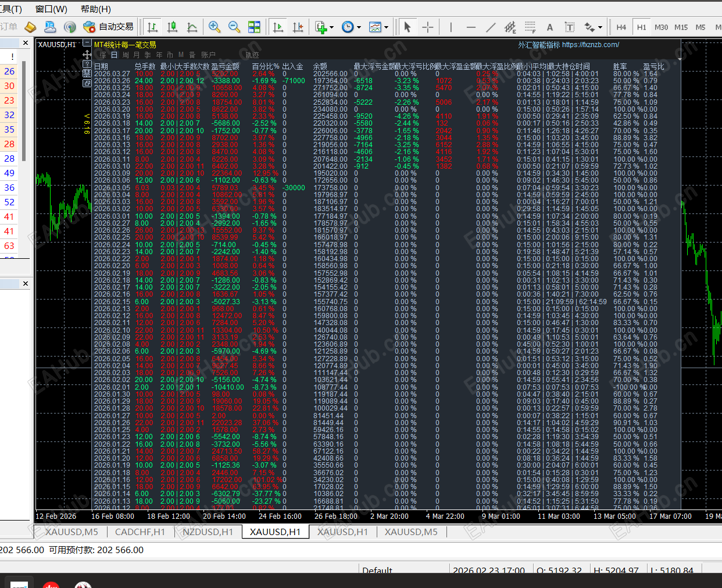
Task: Zoom out on the chart
Action: pos(234,27)
